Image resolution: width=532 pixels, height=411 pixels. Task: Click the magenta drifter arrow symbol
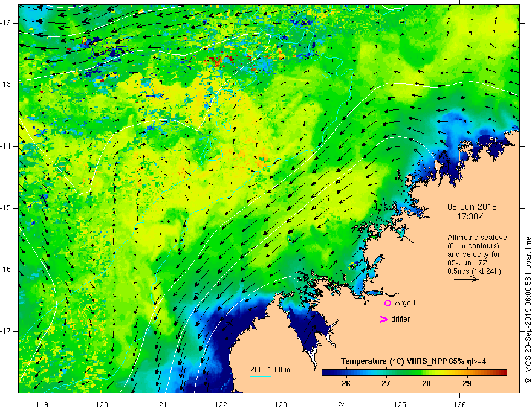383,319
